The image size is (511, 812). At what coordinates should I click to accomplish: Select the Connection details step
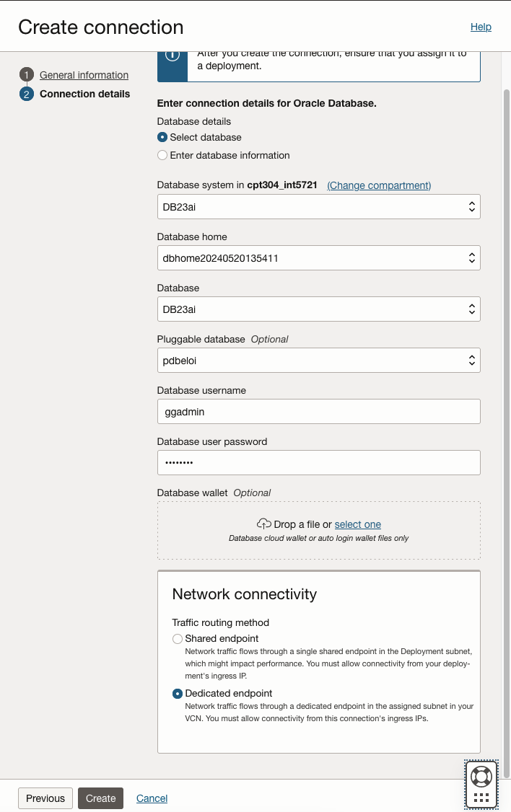[84, 94]
